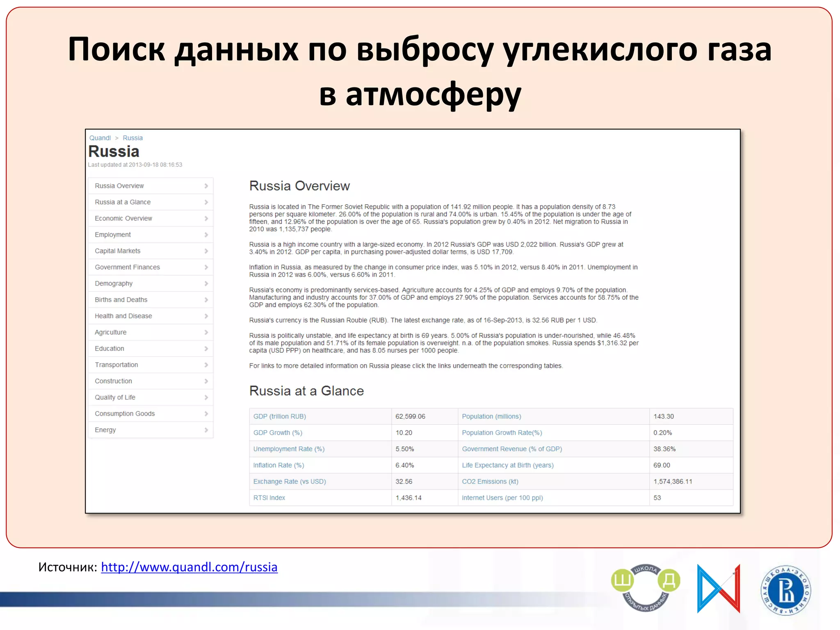The image size is (840, 630).
Task: Click the Quandl breadcrumb link
Action: tap(100, 138)
